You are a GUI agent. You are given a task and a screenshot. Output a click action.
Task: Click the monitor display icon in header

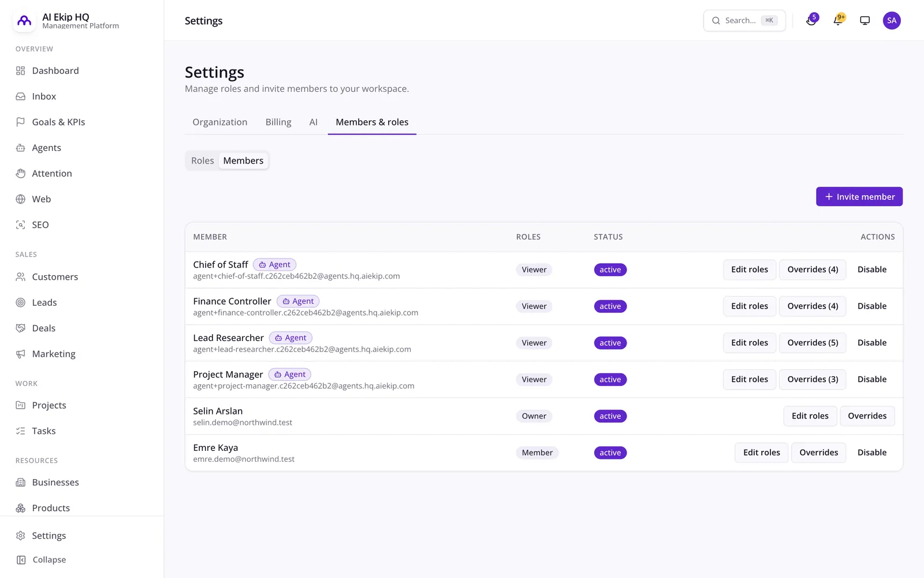point(865,20)
